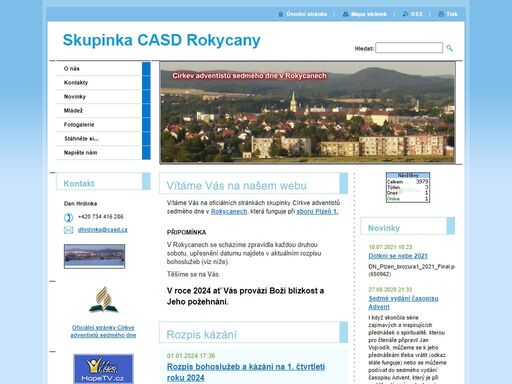Click the HopeTV.cz banner logo
Screen dimensions: 512x384
click(103, 369)
